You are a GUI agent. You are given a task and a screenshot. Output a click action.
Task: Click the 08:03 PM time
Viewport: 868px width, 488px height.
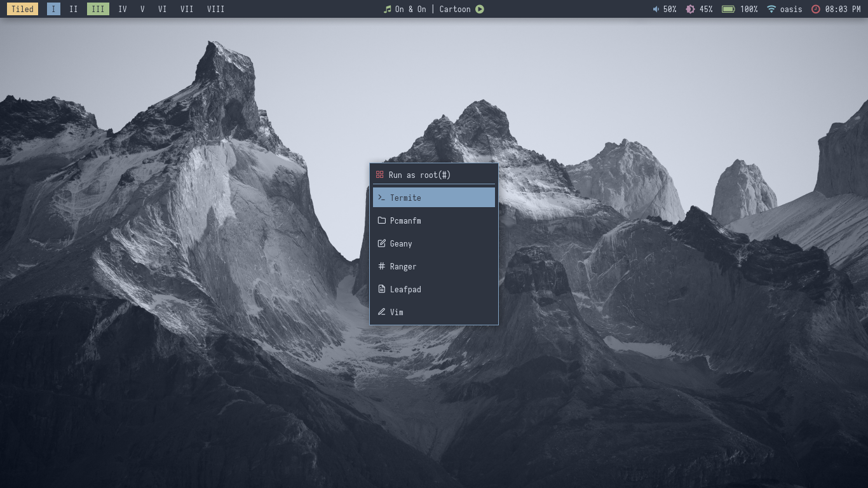pyautogui.click(x=843, y=9)
